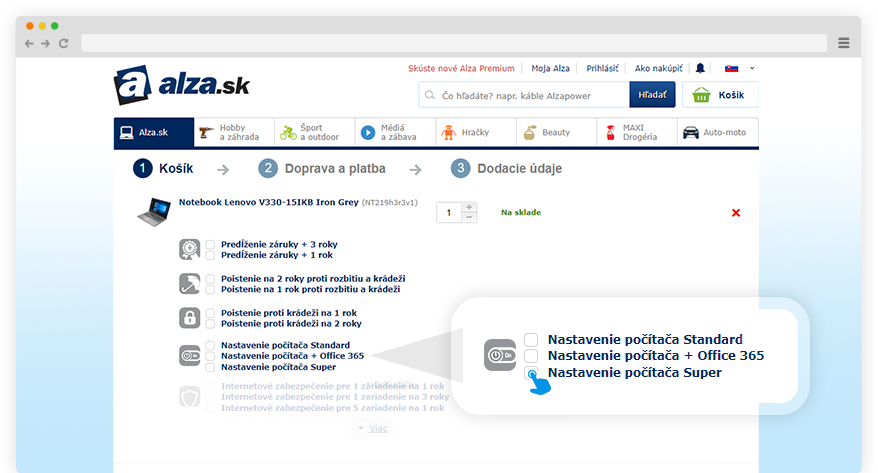Go to step 2 Doprava a platba
The height and width of the screenshot is (473, 878).
[322, 168]
